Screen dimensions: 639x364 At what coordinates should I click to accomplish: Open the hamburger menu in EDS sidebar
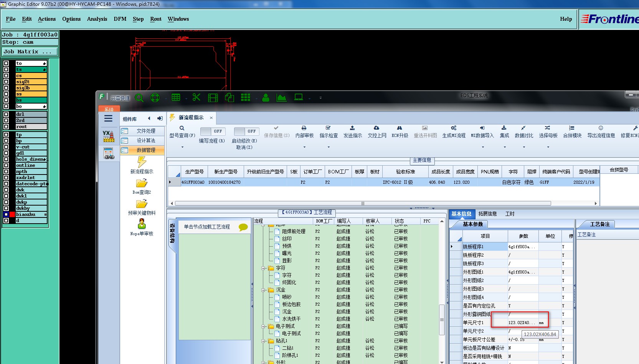[109, 119]
